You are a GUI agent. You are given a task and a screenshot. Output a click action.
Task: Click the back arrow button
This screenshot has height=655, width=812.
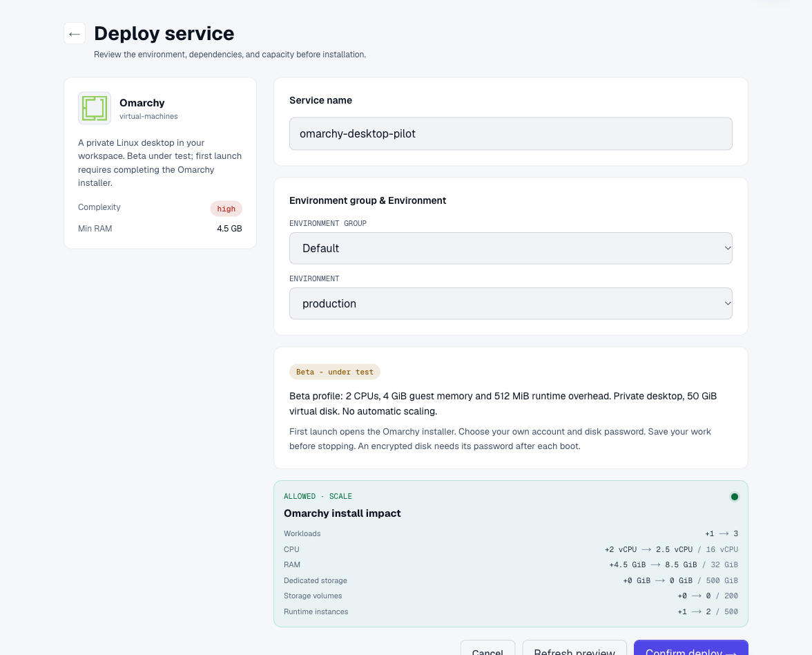tap(75, 34)
